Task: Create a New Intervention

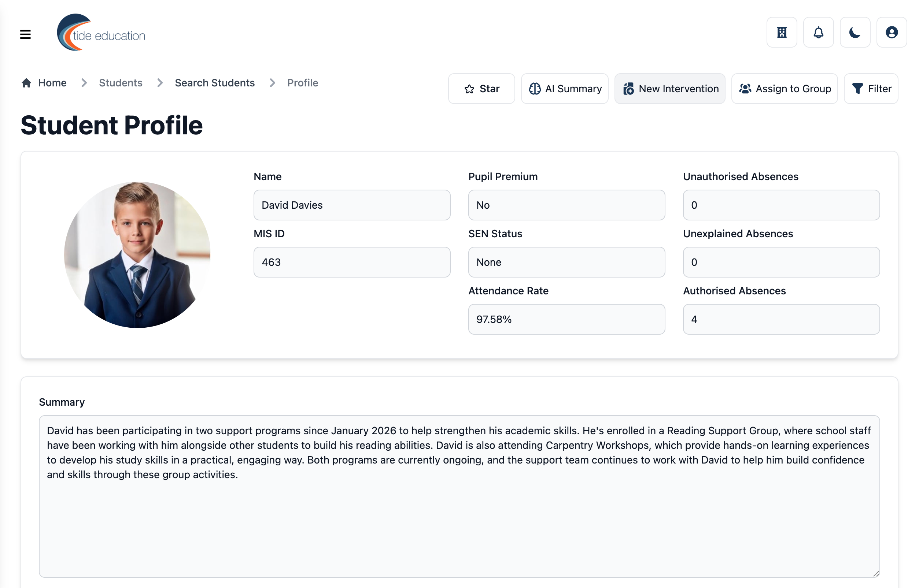Action: [669, 89]
